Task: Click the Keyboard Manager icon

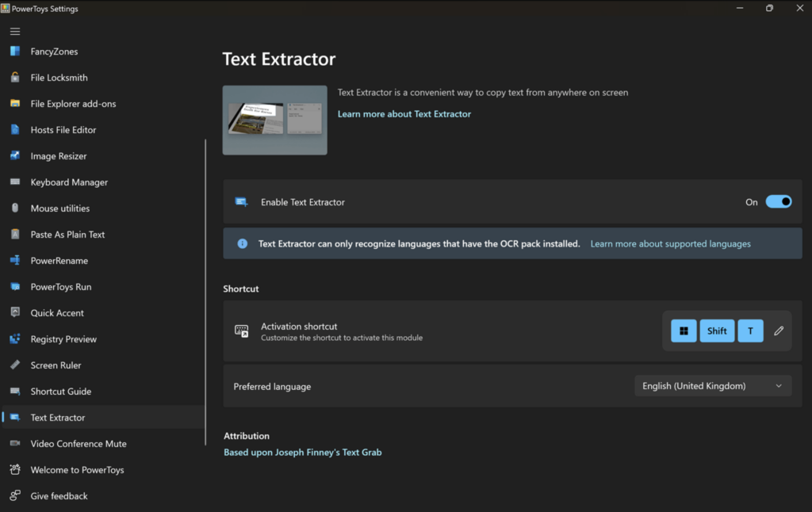Action: pyautogui.click(x=15, y=181)
